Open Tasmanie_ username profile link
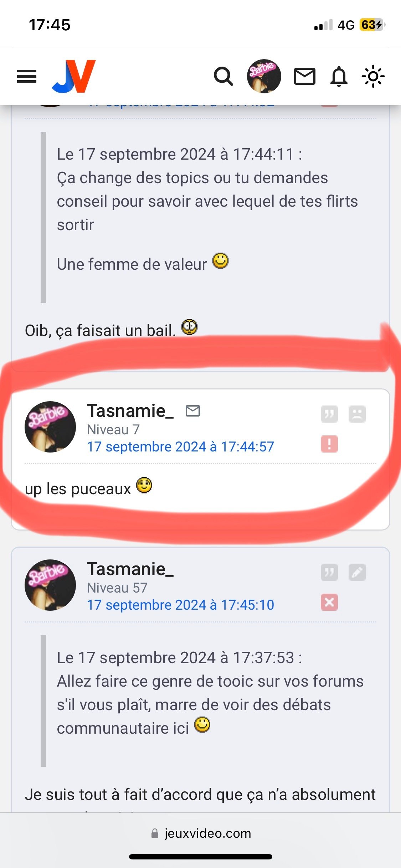This screenshot has height=868, width=401. click(x=130, y=569)
